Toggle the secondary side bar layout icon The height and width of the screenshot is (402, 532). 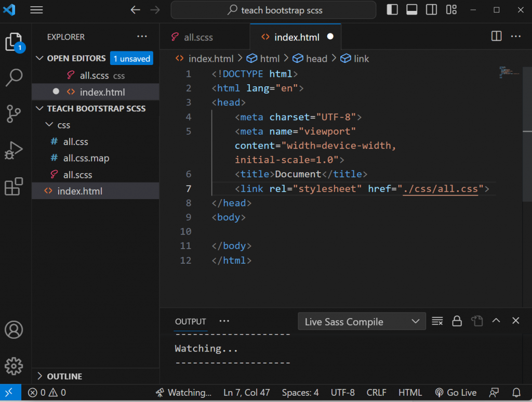tap(432, 9)
